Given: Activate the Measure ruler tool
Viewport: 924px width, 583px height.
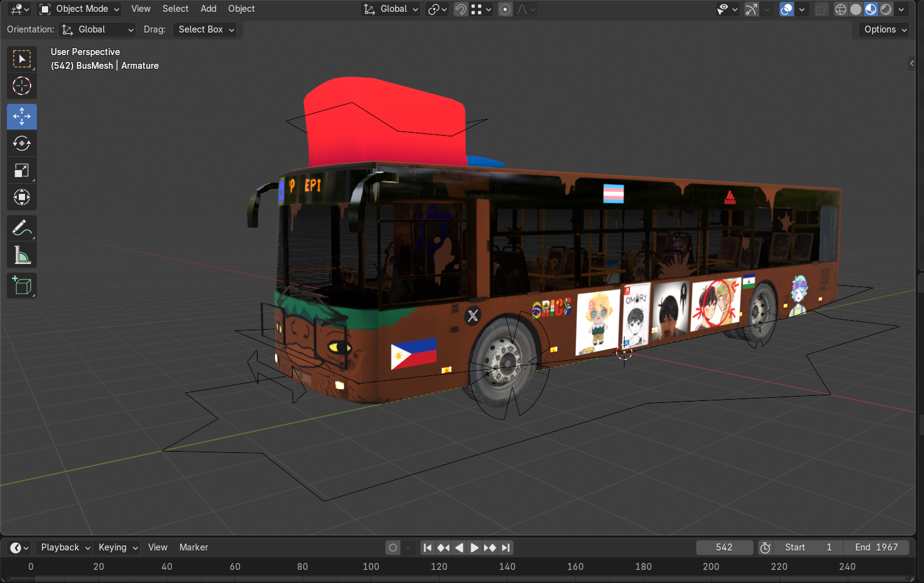Looking at the screenshot, I should pos(22,255).
